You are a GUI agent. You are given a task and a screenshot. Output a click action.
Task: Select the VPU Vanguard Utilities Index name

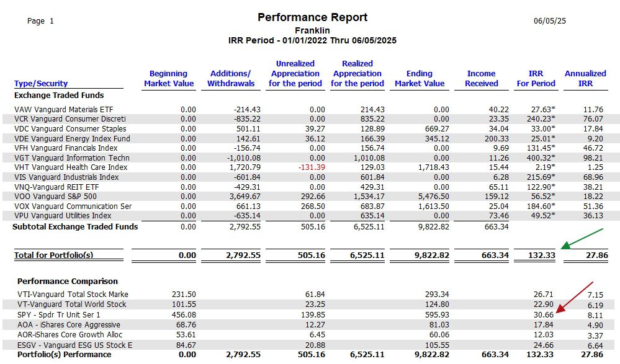[x=63, y=216]
